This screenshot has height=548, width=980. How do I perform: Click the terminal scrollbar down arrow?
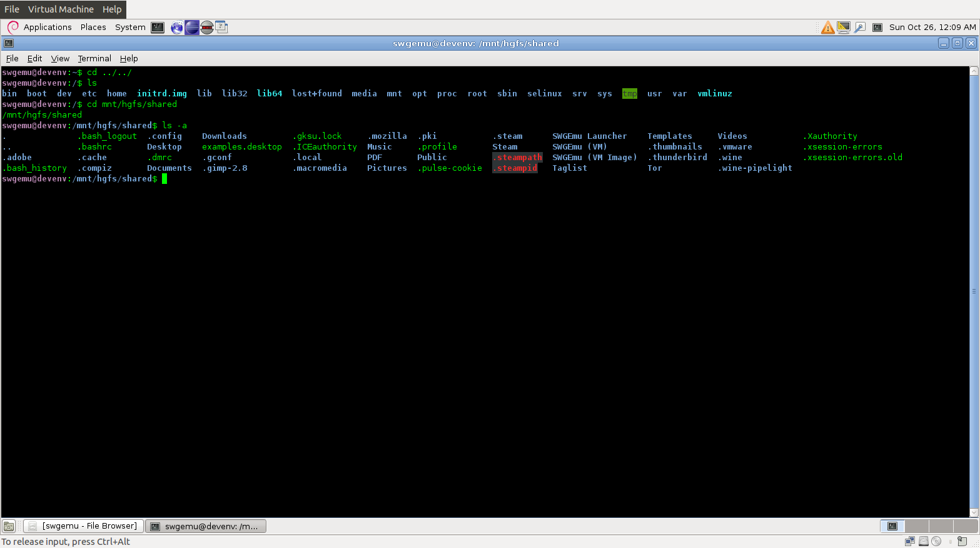[974, 513]
